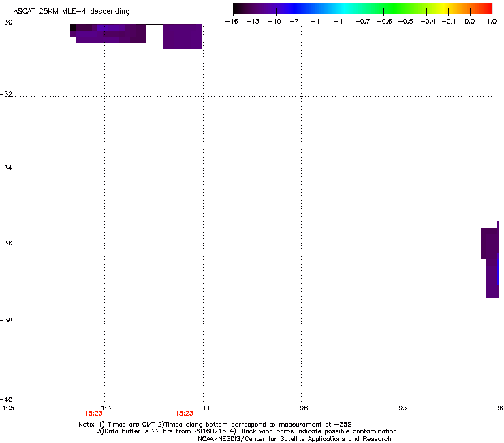Click the -0.5 color bar label

tap(406, 22)
